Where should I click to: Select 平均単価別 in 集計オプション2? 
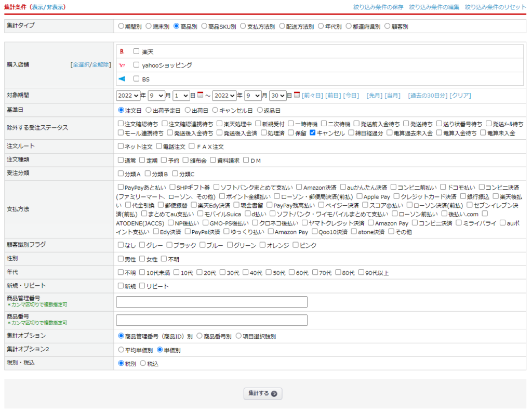[121, 350]
